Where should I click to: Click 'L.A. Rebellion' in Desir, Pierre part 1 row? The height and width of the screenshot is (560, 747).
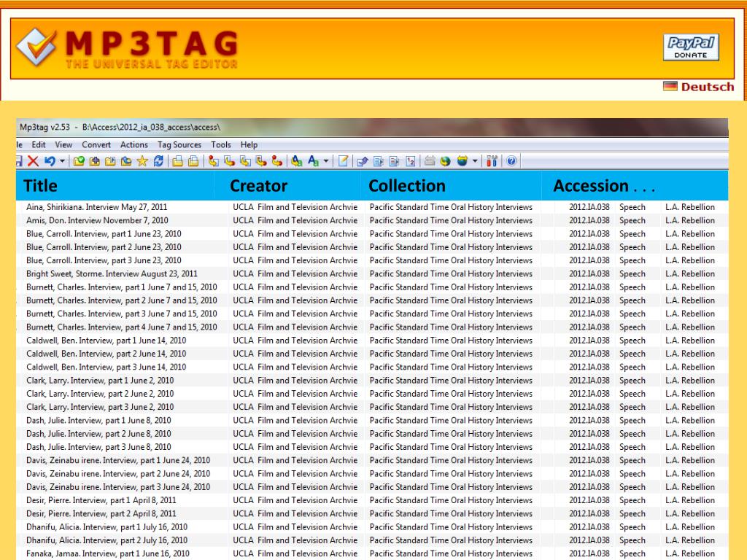click(x=690, y=500)
